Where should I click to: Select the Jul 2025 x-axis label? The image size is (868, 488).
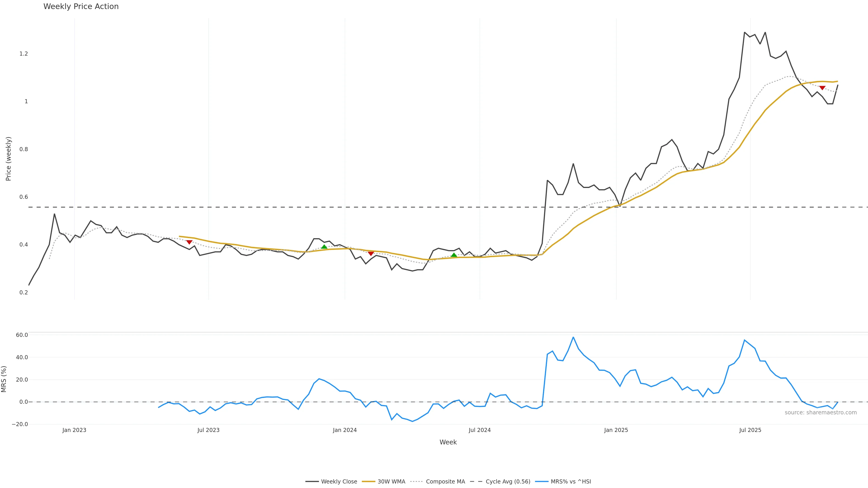(750, 430)
